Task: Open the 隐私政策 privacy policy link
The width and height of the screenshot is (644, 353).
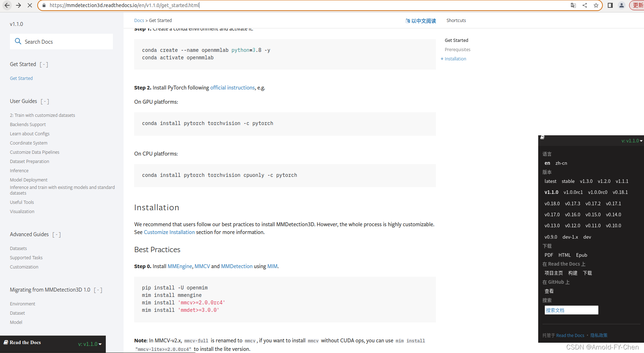Action: [599, 335]
